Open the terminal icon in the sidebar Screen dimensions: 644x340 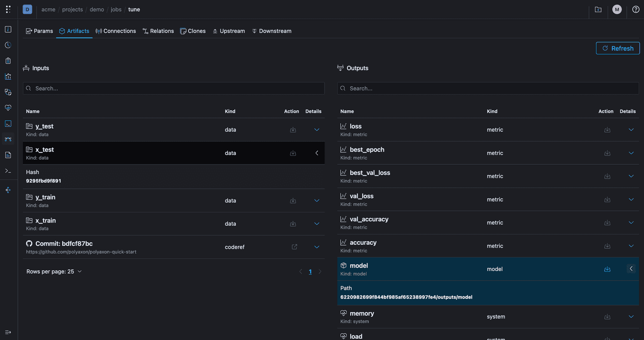click(8, 123)
